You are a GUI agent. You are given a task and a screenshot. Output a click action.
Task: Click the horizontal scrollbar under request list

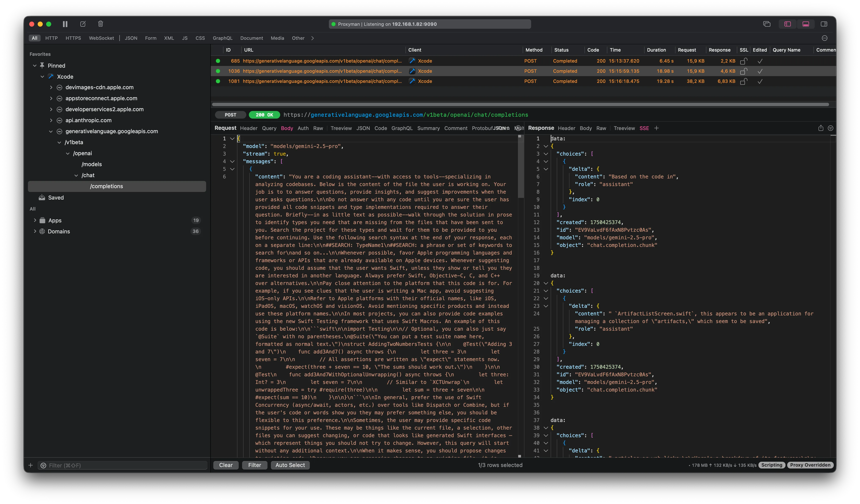pos(520,104)
